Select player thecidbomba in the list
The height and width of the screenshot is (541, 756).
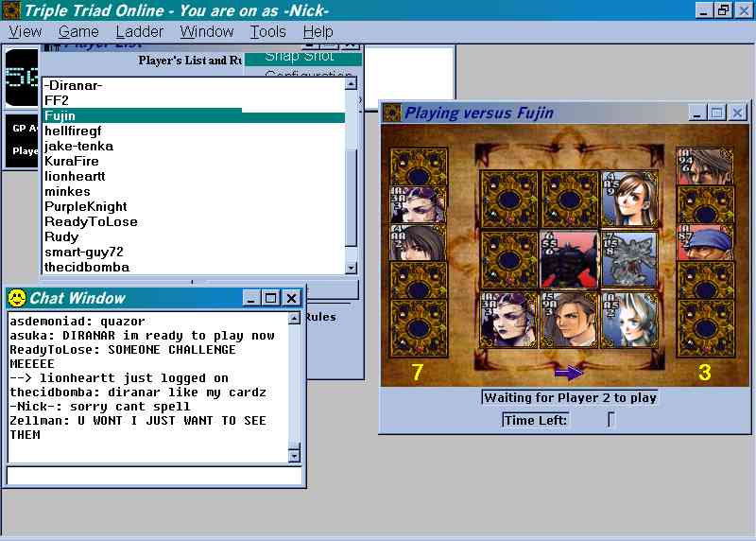click(x=194, y=267)
